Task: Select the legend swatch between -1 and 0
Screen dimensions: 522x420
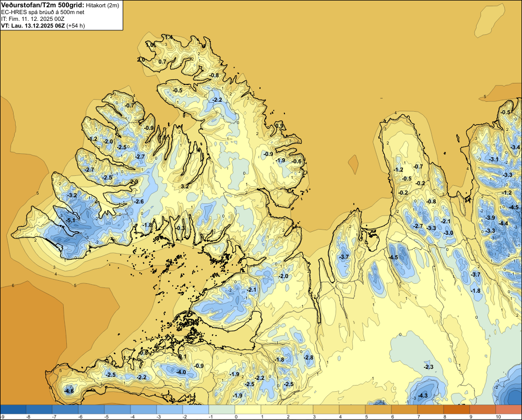Action: click(222, 409)
